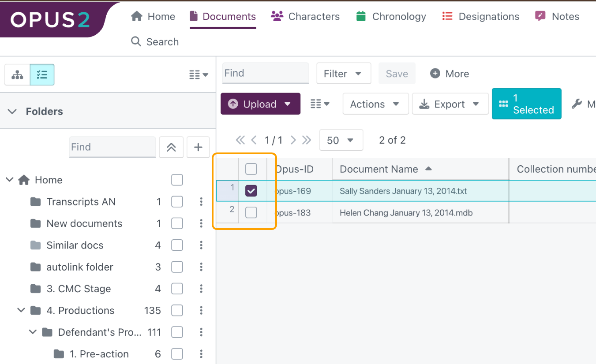Open the Similar docs folder

(x=75, y=245)
